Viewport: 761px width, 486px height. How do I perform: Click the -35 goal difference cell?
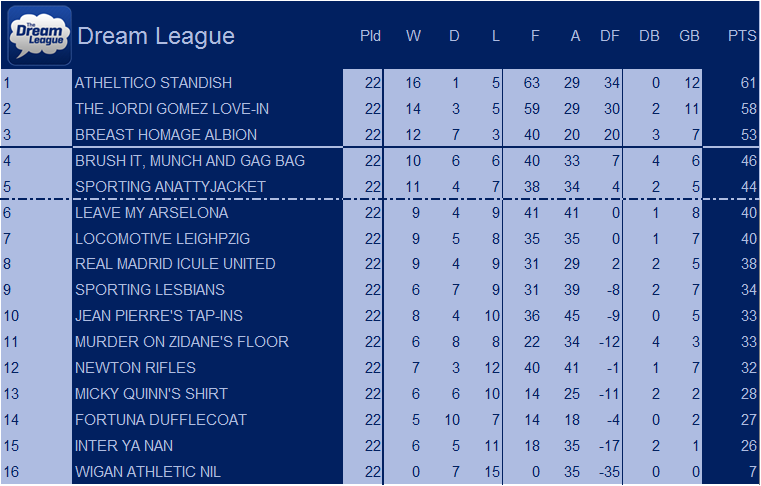tap(609, 471)
